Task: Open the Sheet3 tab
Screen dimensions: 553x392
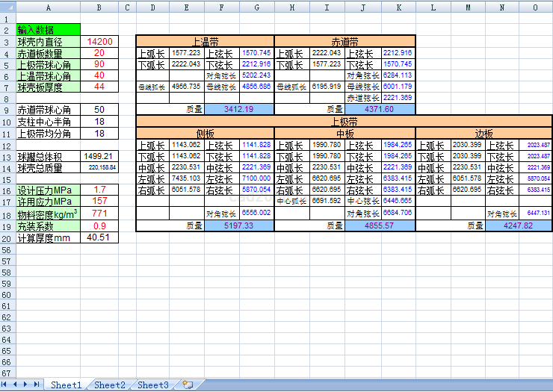Action: pyautogui.click(x=153, y=385)
